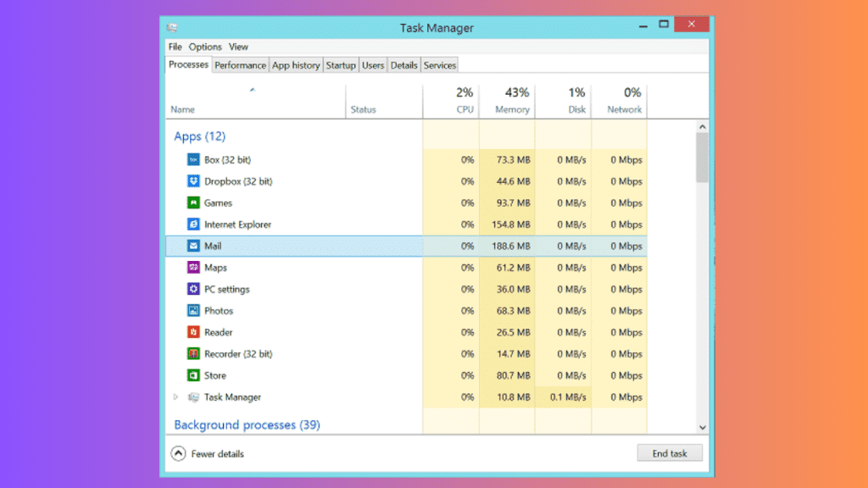Click the PC settings gear icon
The height and width of the screenshot is (488, 868).
point(193,290)
